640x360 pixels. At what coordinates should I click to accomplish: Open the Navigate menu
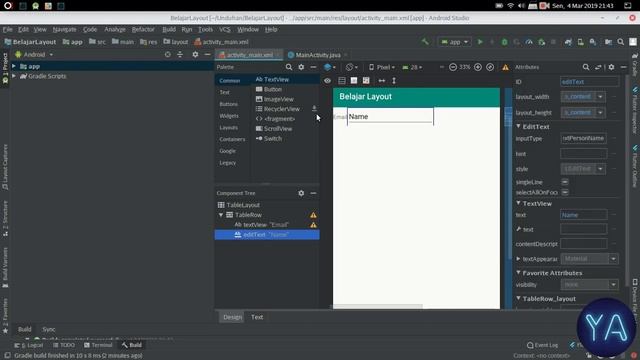(x=64, y=29)
